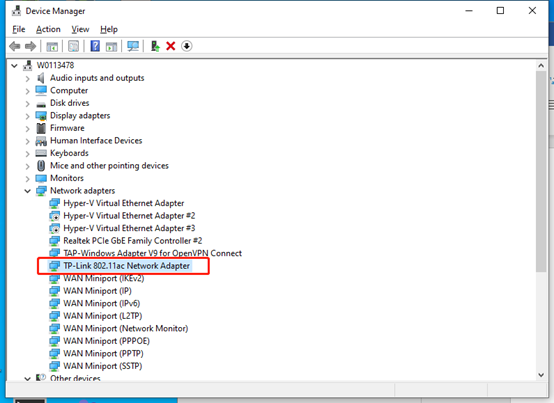Open the Properties toolbar icon
The height and width of the screenshot is (403, 554).
(x=73, y=46)
